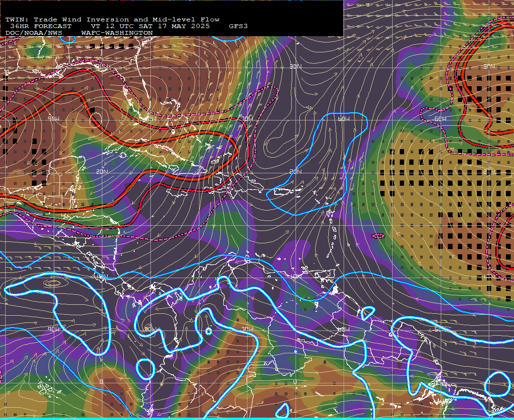This screenshot has height=420, width=514.
Task: Click the "GFS3" model label
Action: point(238,26)
